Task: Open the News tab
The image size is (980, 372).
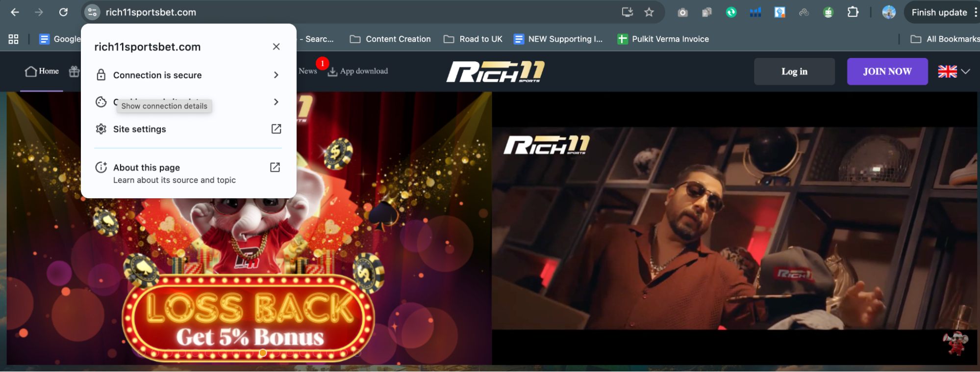Action: tap(308, 71)
